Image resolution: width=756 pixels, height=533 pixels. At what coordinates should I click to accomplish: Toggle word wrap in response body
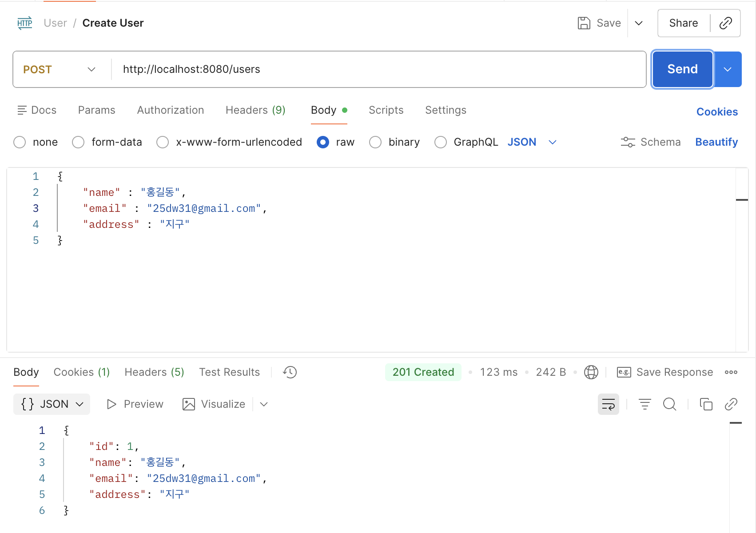pyautogui.click(x=608, y=404)
